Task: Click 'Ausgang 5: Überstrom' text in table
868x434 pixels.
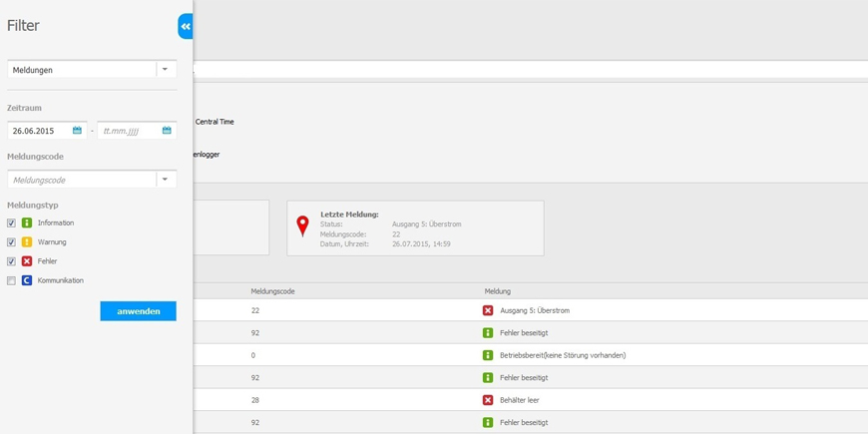Action: pyautogui.click(x=535, y=310)
